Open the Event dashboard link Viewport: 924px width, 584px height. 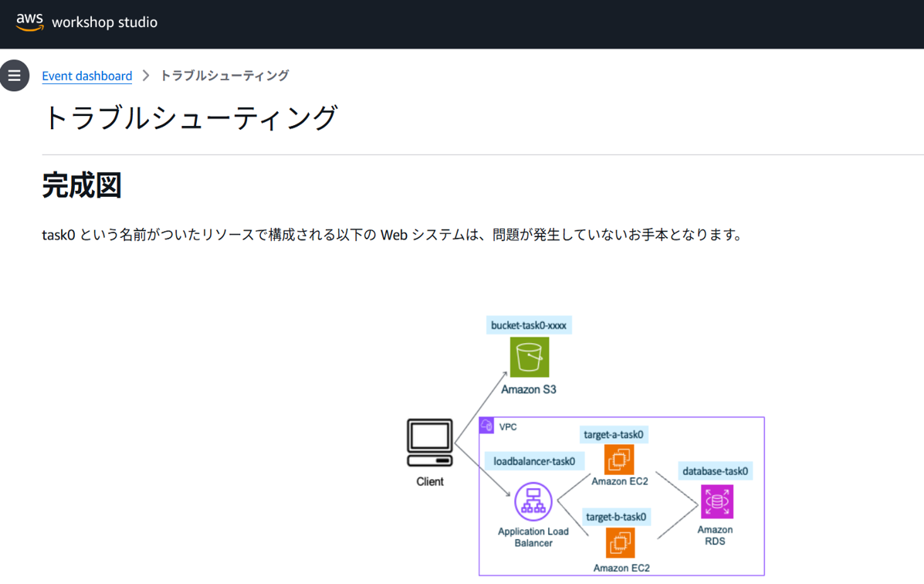86,76
